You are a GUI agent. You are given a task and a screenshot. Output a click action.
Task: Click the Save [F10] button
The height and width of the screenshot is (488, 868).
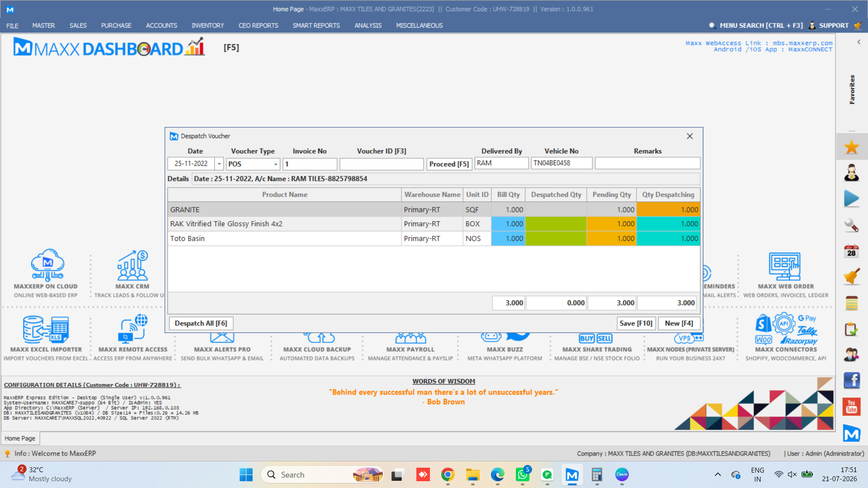click(636, 323)
